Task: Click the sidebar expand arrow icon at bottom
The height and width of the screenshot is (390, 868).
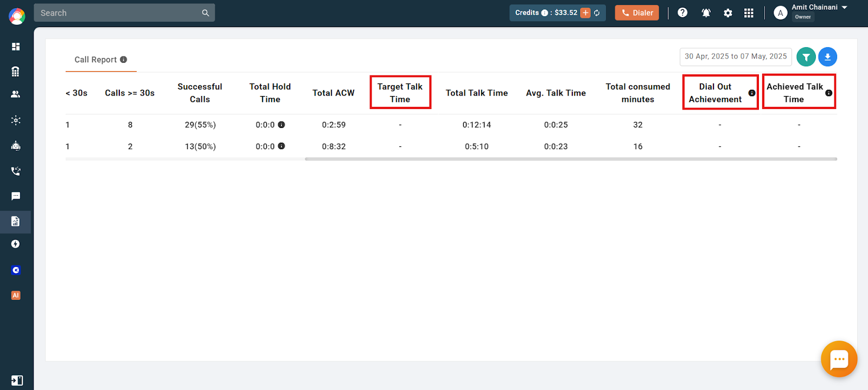Action: 17,381
